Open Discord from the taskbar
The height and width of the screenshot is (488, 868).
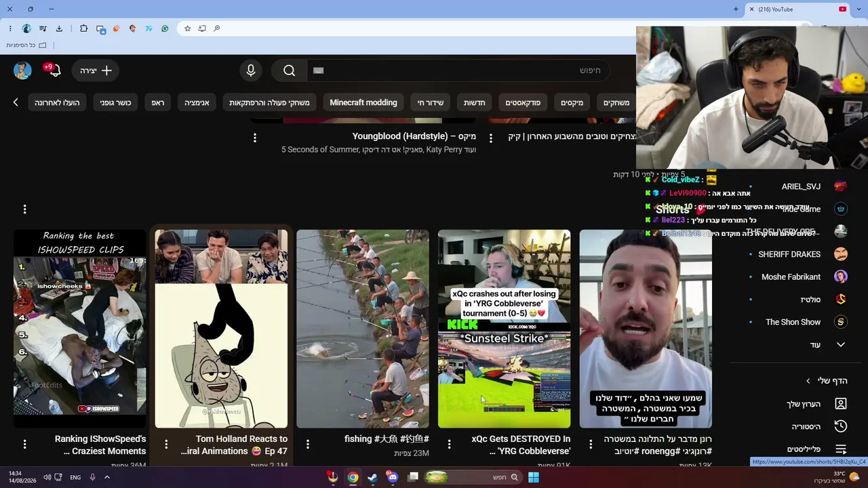[x=393, y=477]
